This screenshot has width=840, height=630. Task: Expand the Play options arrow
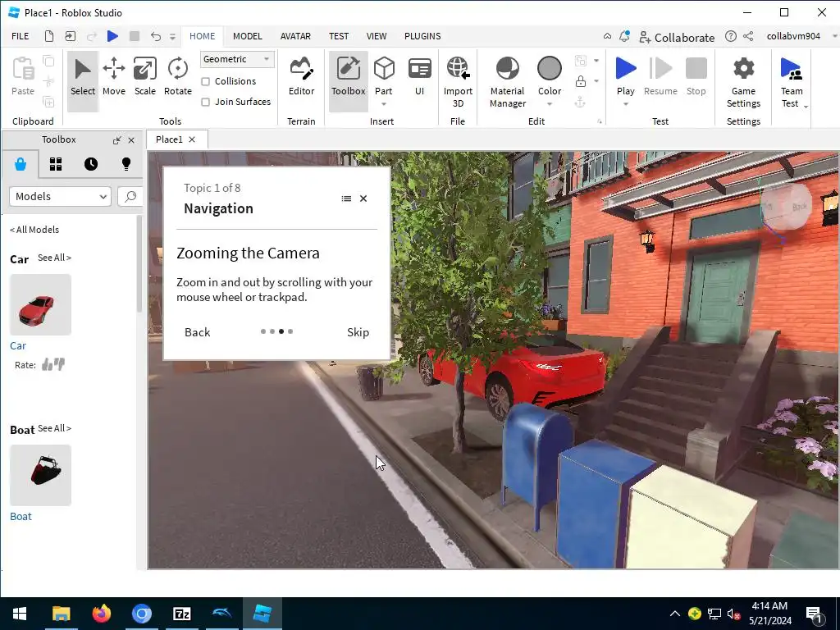pyautogui.click(x=626, y=104)
